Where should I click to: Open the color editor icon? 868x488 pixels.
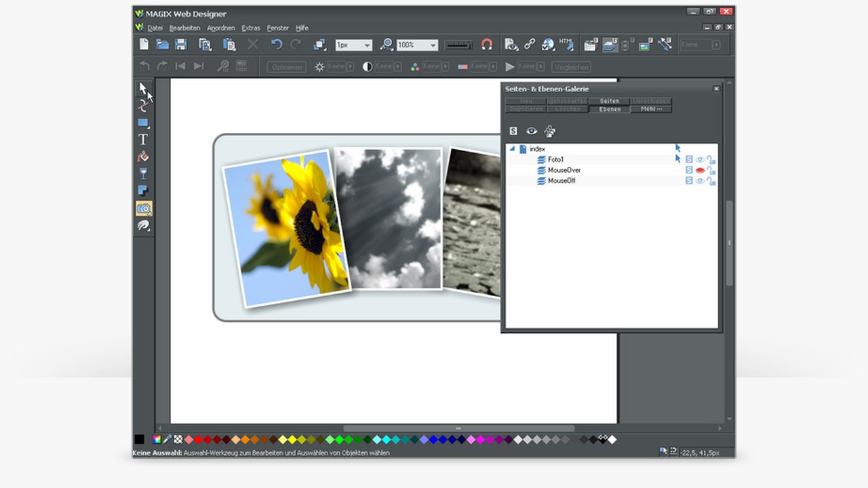point(157,439)
